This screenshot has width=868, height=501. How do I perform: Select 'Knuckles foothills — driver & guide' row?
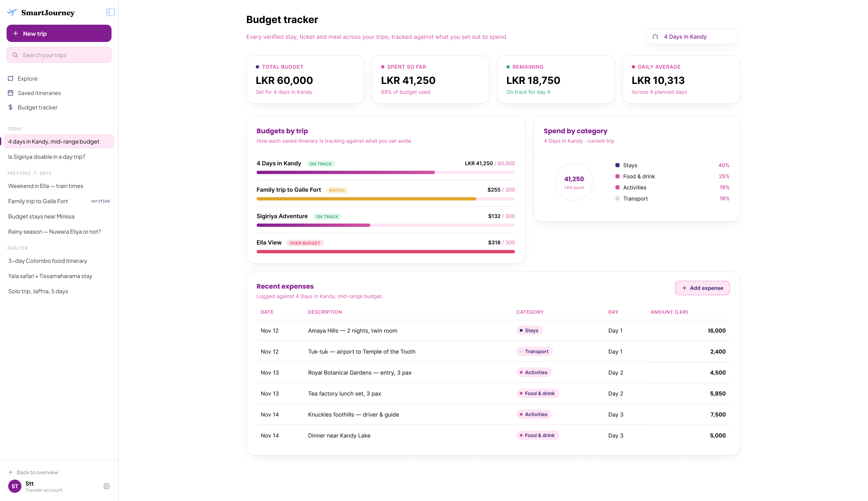coord(354,415)
